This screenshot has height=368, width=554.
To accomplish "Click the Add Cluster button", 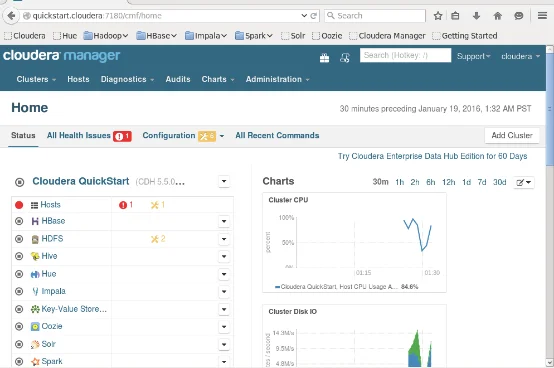I will point(512,136).
